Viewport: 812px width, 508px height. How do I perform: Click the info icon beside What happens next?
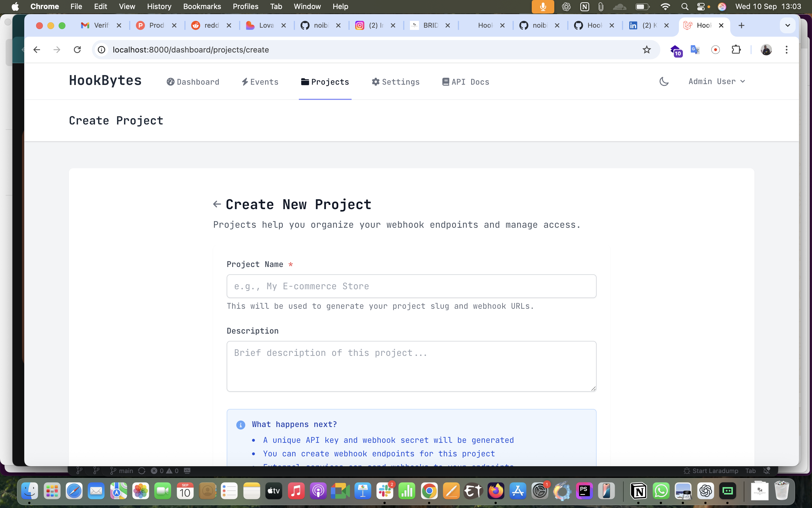(x=240, y=425)
